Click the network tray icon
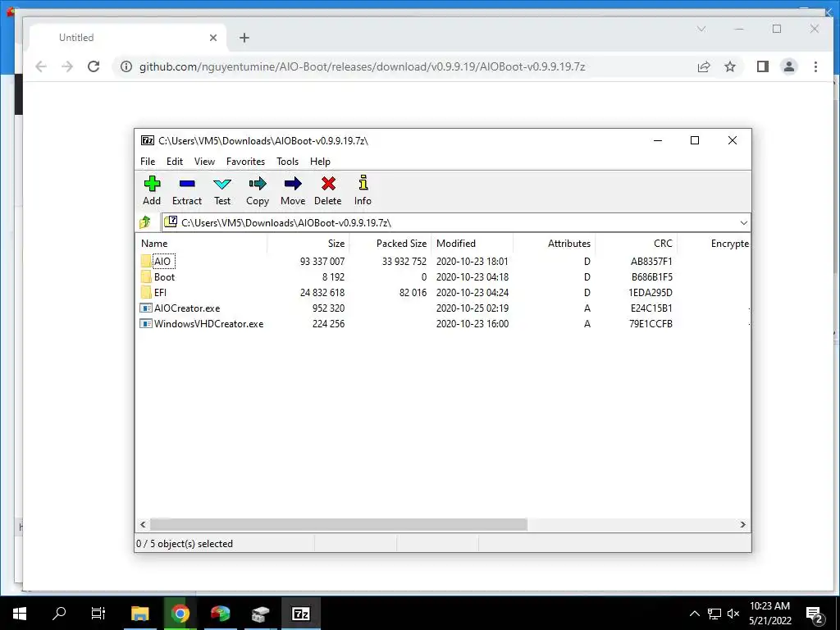This screenshot has height=630, width=840. click(x=714, y=614)
